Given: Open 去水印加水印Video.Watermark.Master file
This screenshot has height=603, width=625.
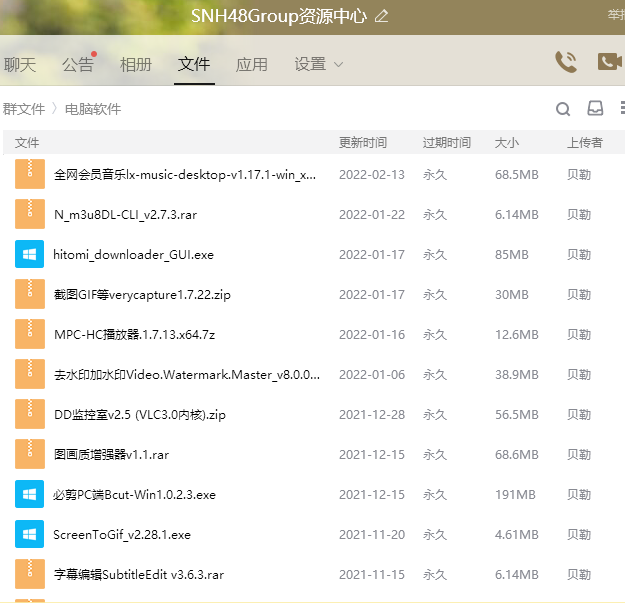Looking at the screenshot, I should point(187,375).
